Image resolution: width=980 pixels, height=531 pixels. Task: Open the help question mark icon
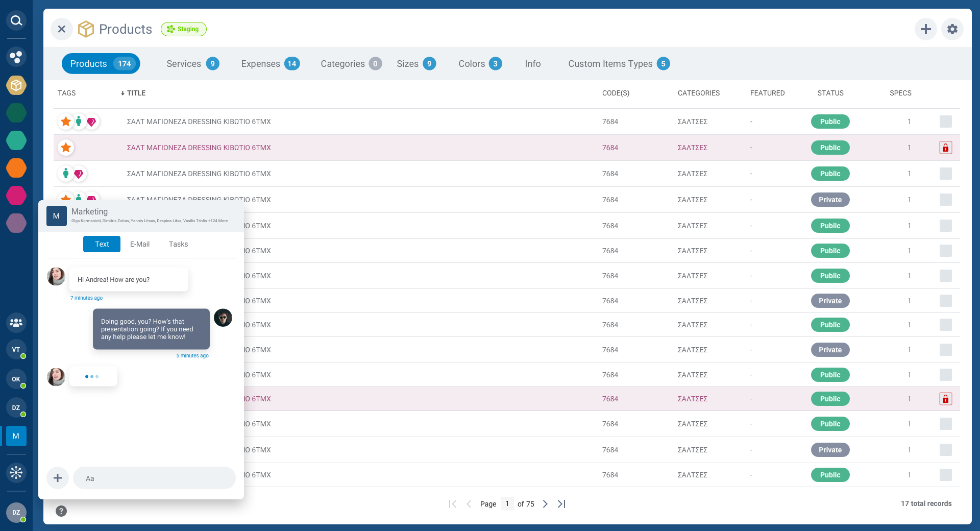click(61, 511)
